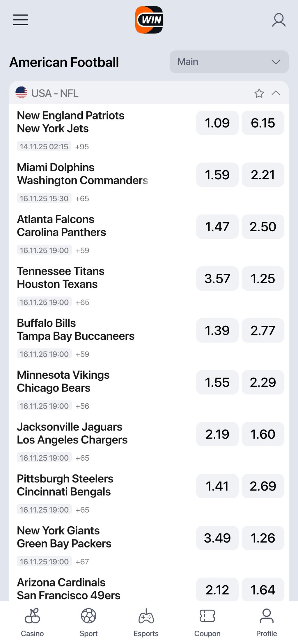This screenshot has width=298, height=644.
Task: Open Miami Dolphins vs Washington Commanders match
Action: click(x=82, y=174)
